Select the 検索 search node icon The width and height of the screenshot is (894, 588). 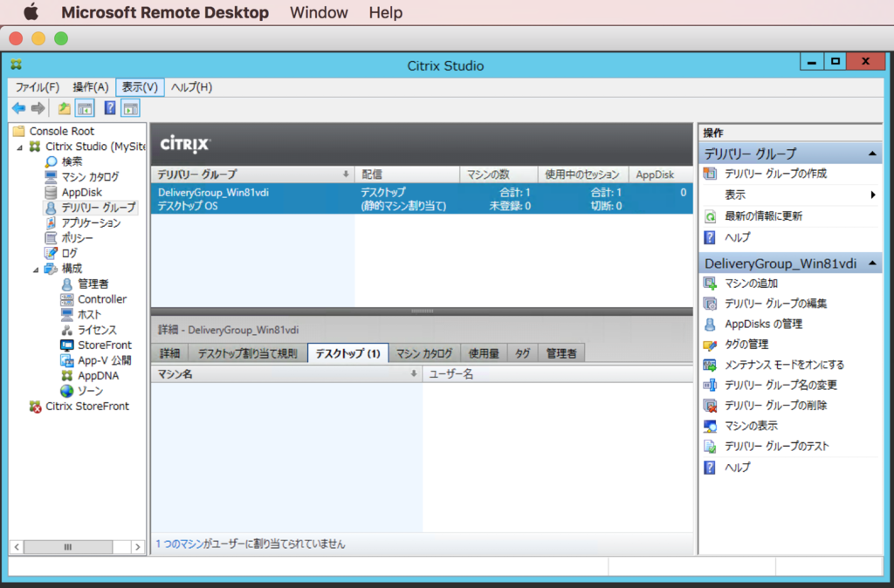52,161
